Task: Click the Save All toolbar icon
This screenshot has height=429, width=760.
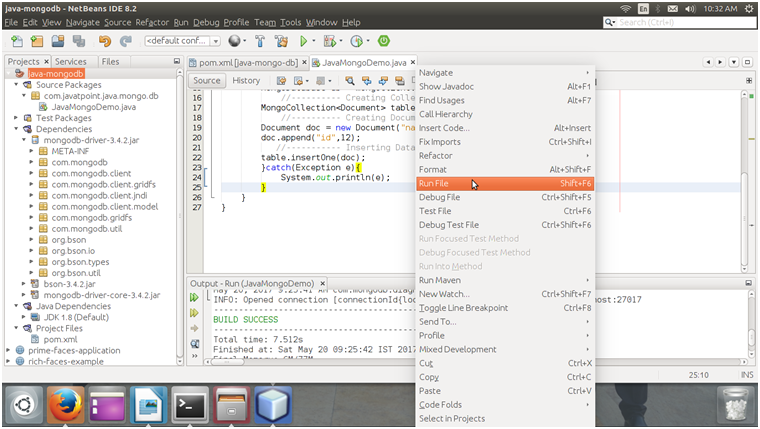Action: coord(79,41)
